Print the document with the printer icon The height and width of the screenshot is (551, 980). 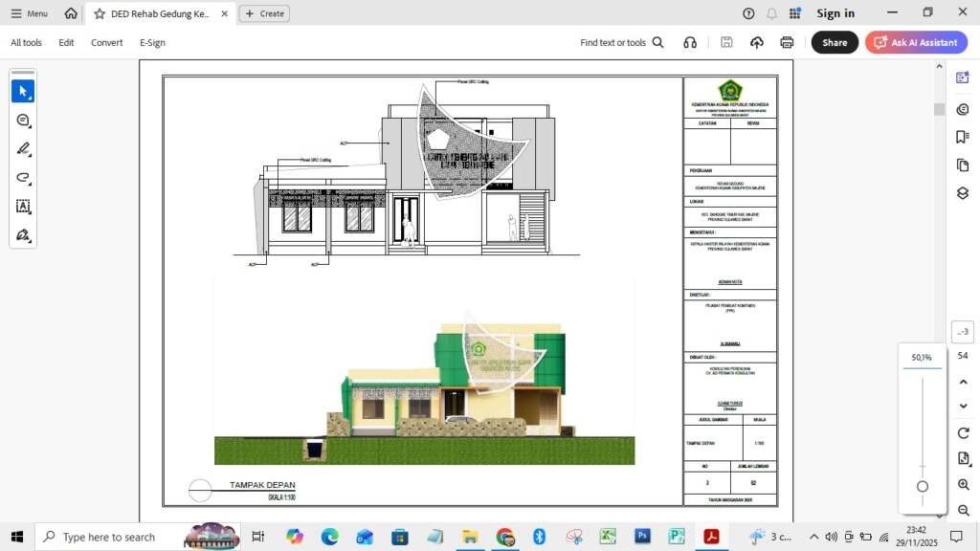click(787, 42)
